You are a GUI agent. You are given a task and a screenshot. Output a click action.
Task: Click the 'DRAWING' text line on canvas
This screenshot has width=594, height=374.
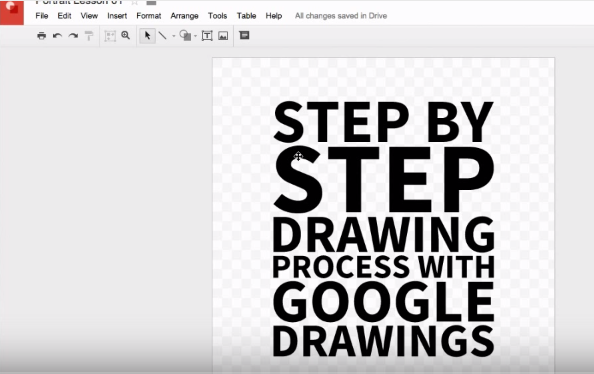pos(383,235)
